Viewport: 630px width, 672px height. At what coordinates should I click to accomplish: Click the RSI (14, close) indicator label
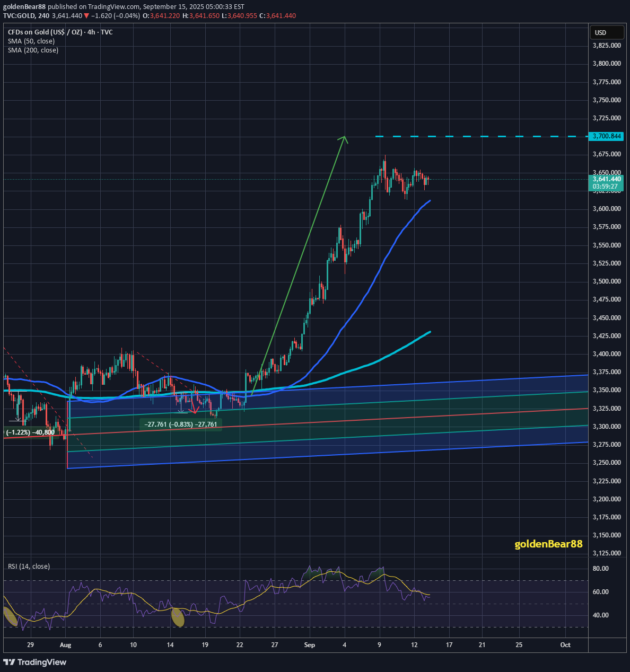pos(29,567)
